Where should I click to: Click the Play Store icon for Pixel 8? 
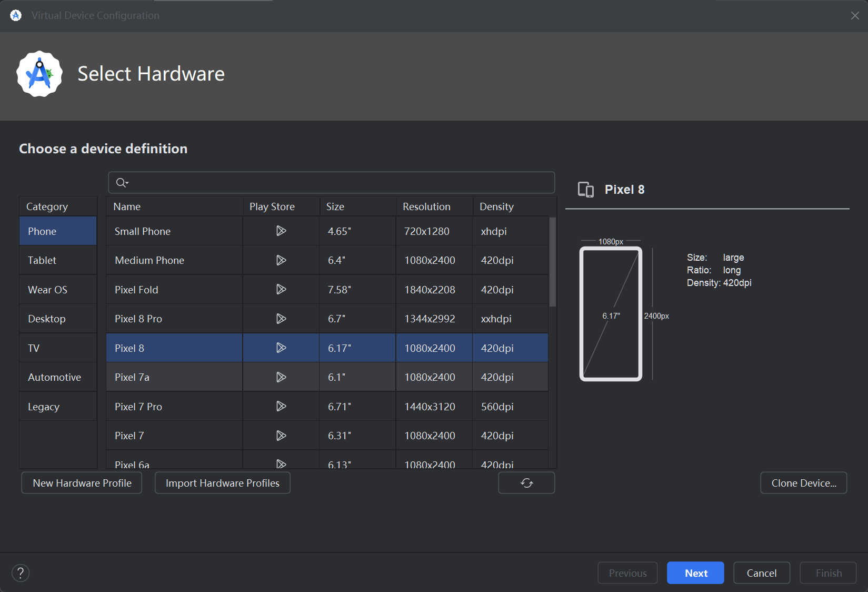tap(281, 348)
